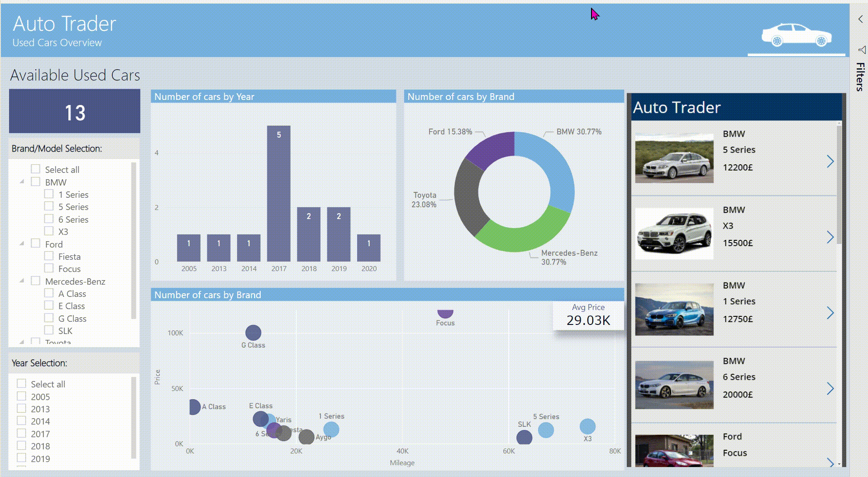Click the 1 Series scatter bubble

coord(331,429)
